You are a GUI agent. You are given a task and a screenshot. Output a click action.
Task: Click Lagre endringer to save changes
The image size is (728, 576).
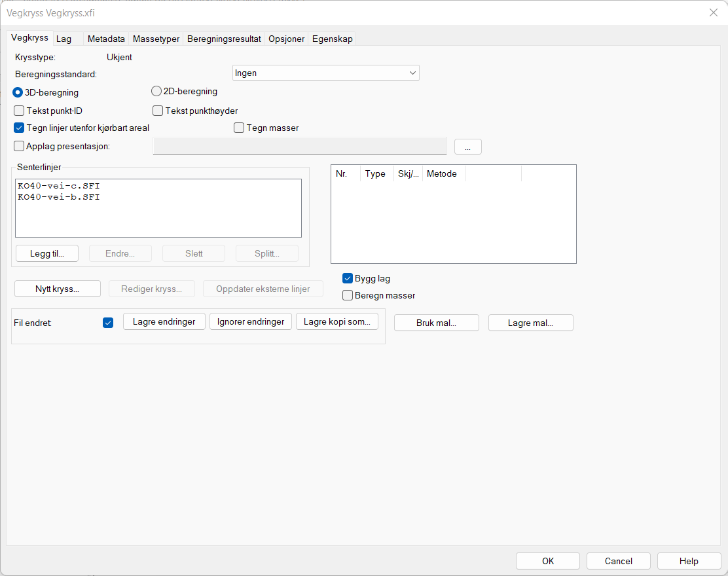[164, 321]
